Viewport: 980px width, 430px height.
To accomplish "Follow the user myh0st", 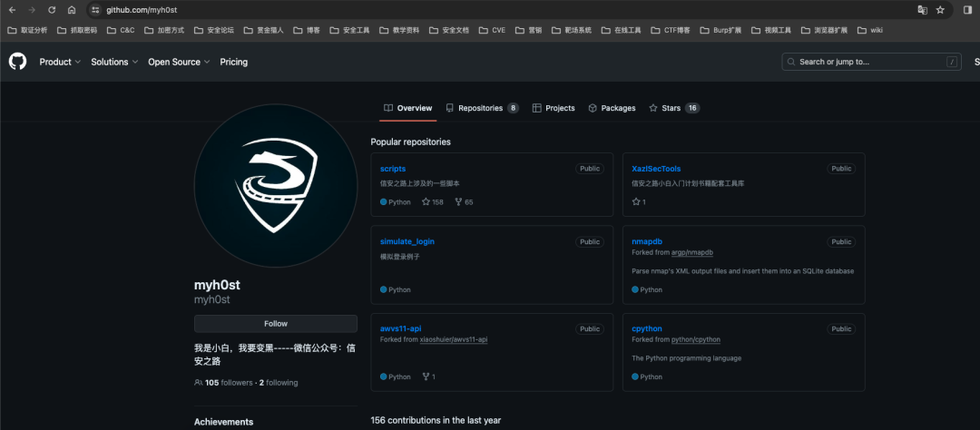I will [276, 324].
